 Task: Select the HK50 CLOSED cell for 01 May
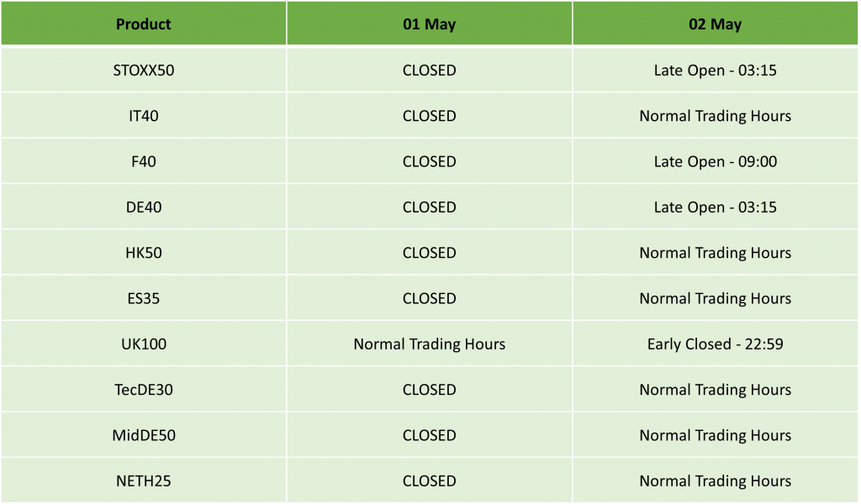[x=430, y=252]
